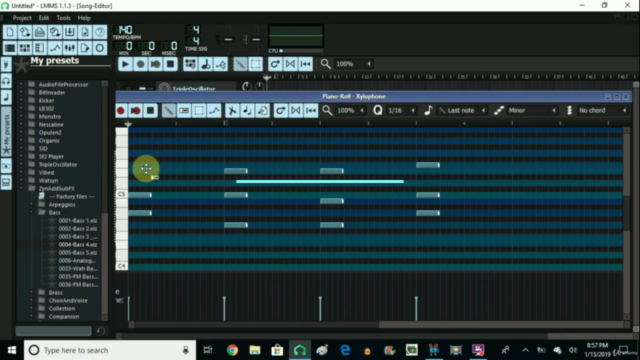
Task: Expand the Arpeggios folder
Action: tap(31, 204)
